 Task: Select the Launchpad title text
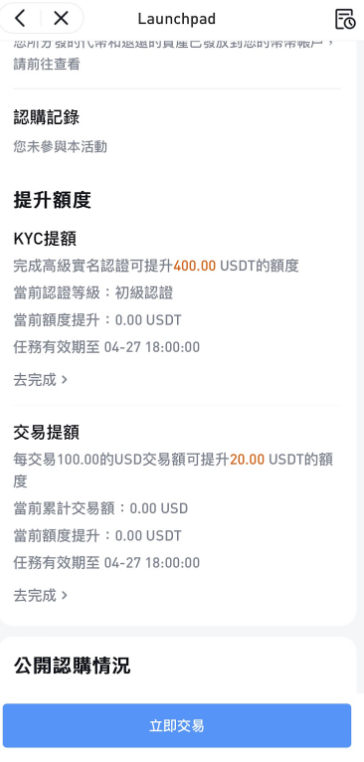coord(176,19)
